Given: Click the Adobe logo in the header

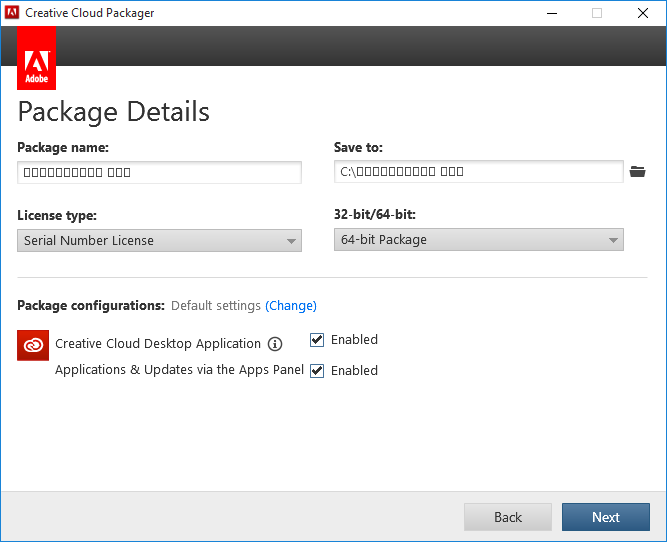Looking at the screenshot, I should [37, 60].
